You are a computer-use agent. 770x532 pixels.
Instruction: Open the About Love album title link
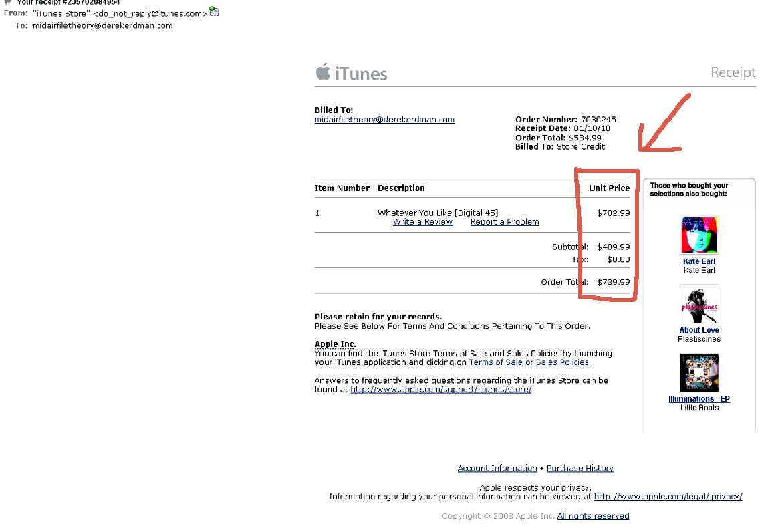click(x=698, y=330)
